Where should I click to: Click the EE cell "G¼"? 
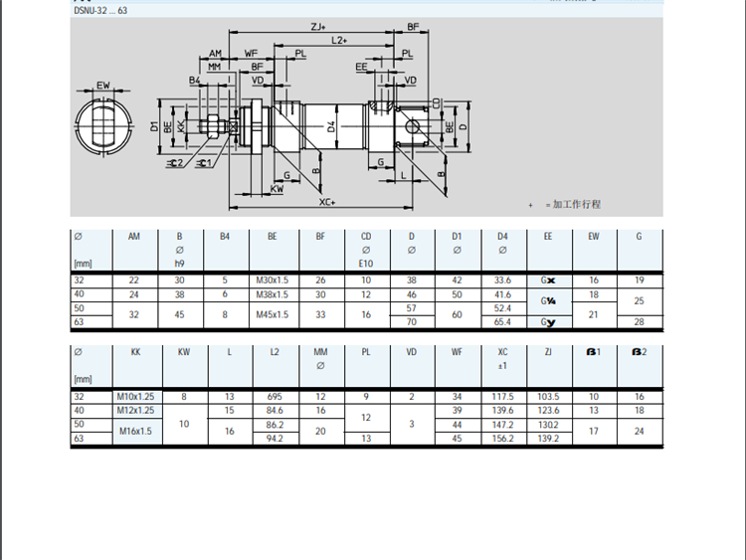(x=548, y=300)
